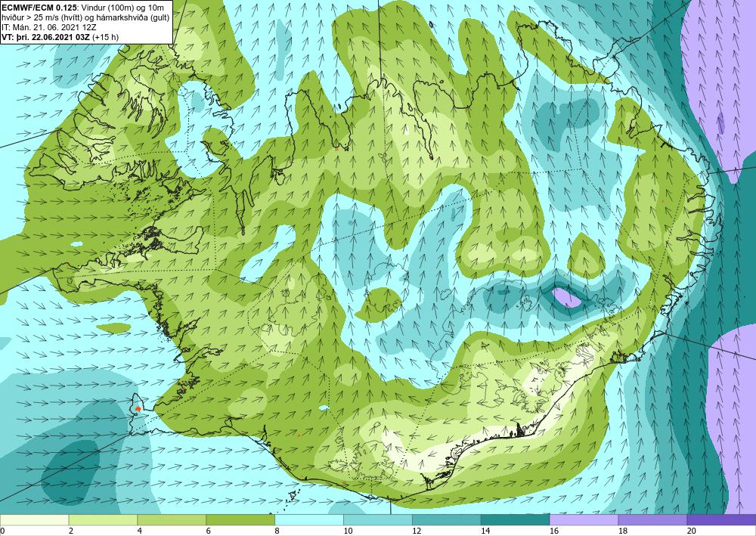Click the 6–8 darker green legend swatch
Viewport: 756px width, 536px height.
tap(240, 520)
